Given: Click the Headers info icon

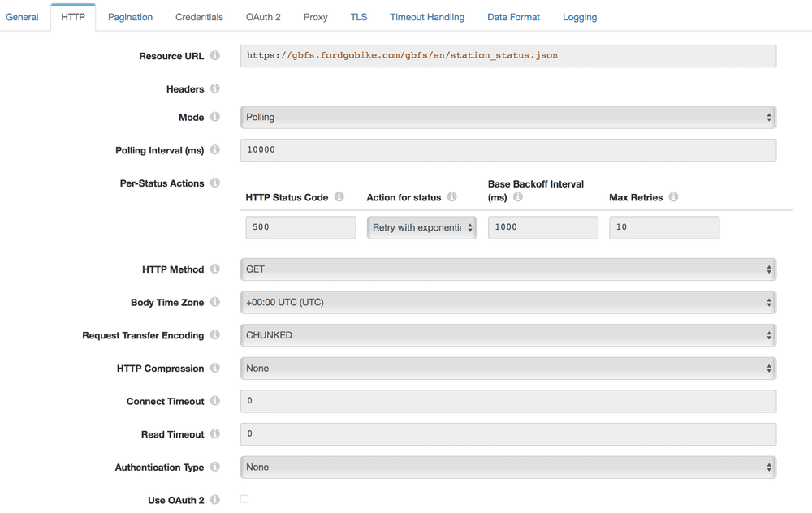Looking at the screenshot, I should tap(215, 89).
